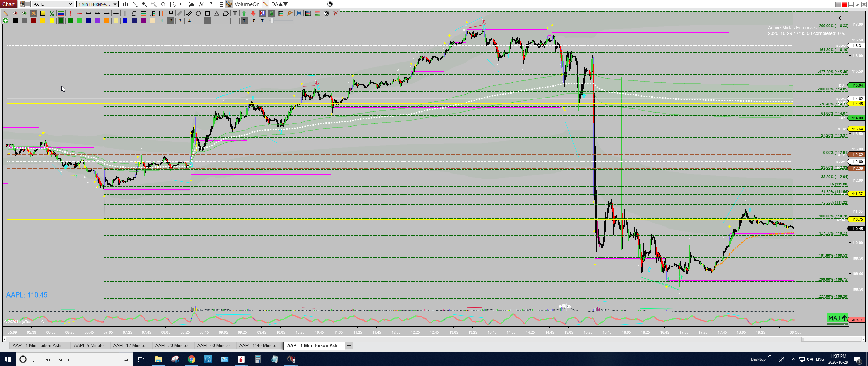Insert a green up arrow marker

(244, 13)
